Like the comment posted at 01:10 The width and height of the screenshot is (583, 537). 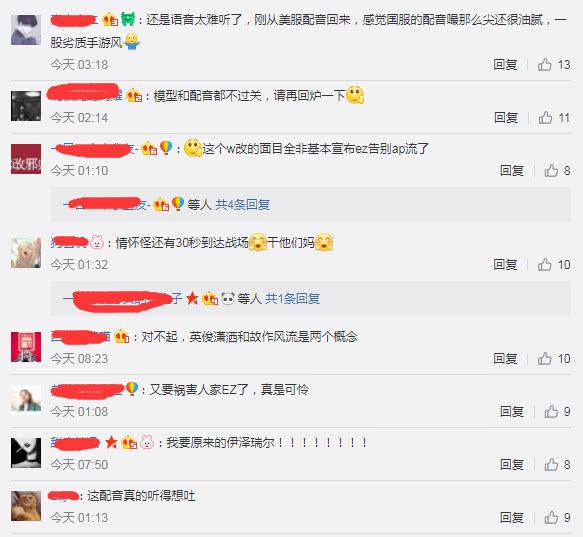point(551,171)
